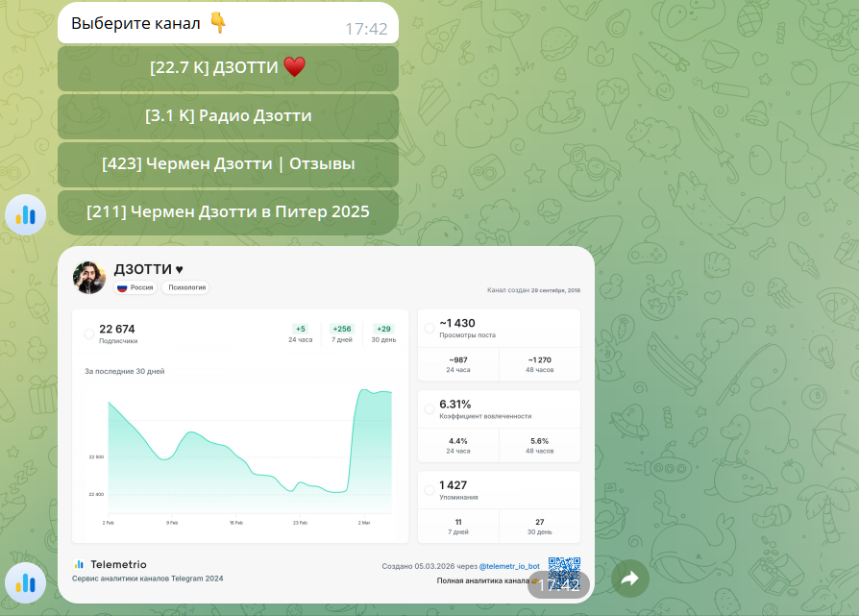The width and height of the screenshot is (859, 616).
Task: Click the 17:42 timestamp over the report image
Action: [558, 585]
